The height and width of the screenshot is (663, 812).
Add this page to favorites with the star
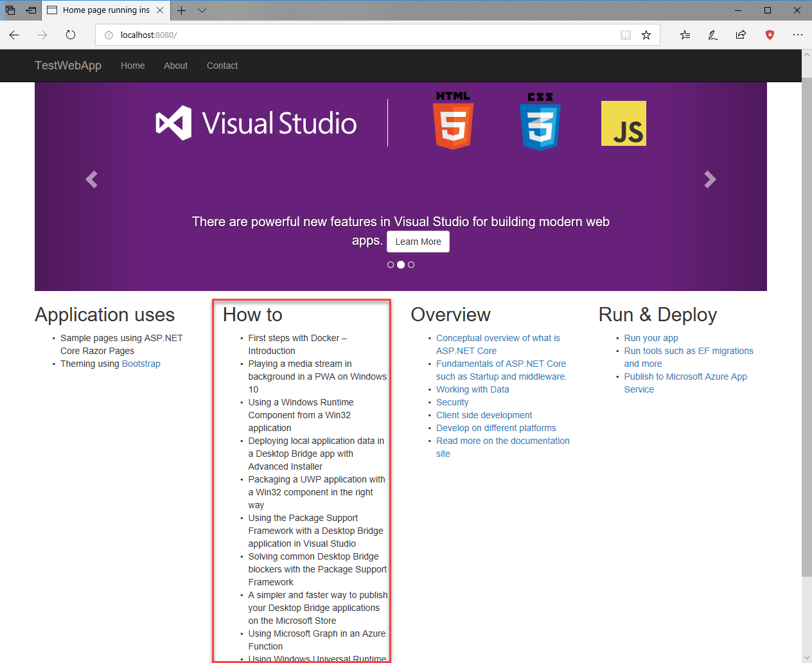click(647, 35)
